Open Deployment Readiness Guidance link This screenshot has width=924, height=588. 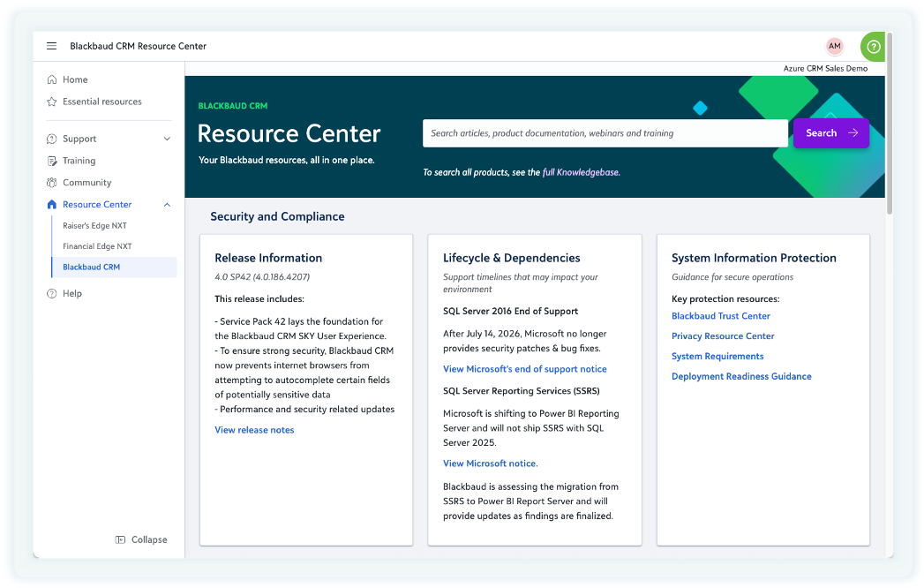[741, 376]
